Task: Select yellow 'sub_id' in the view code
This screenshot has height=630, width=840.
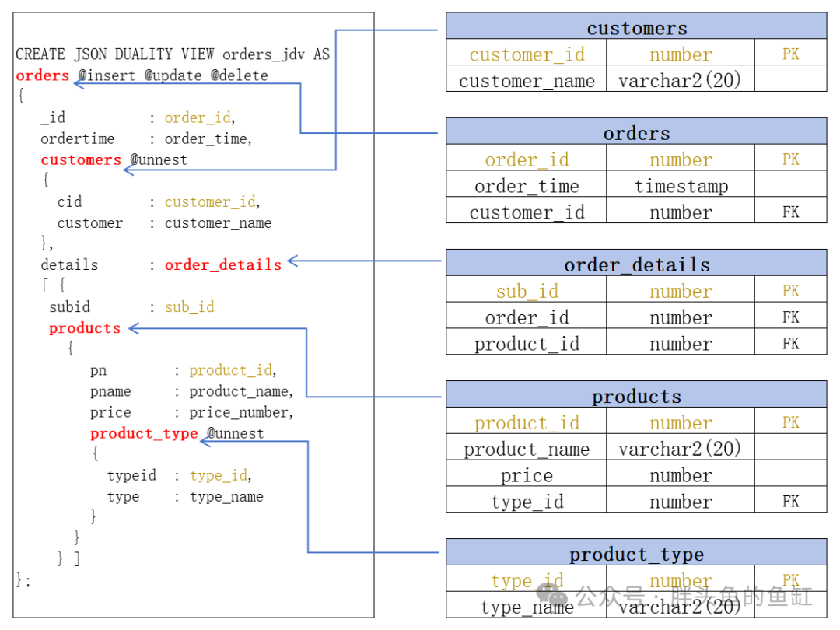Action: coord(190,307)
